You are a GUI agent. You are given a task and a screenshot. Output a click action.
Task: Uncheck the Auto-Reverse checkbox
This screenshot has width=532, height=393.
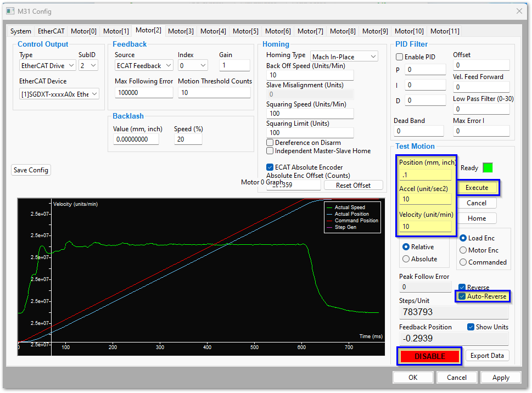pos(462,296)
